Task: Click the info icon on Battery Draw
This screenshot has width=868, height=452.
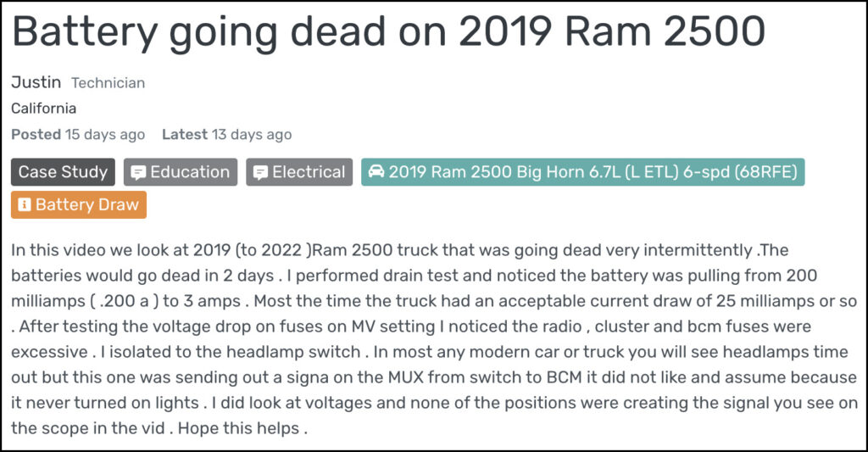Action: pos(25,205)
